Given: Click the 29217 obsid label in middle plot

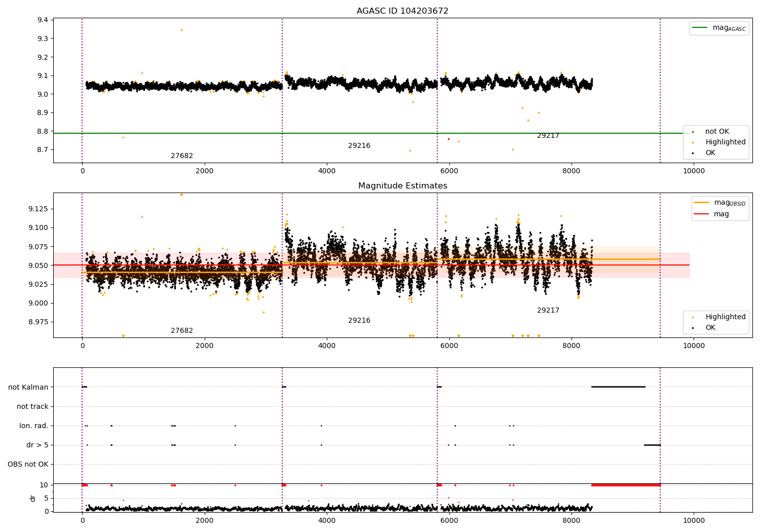Looking at the screenshot, I should [548, 311].
